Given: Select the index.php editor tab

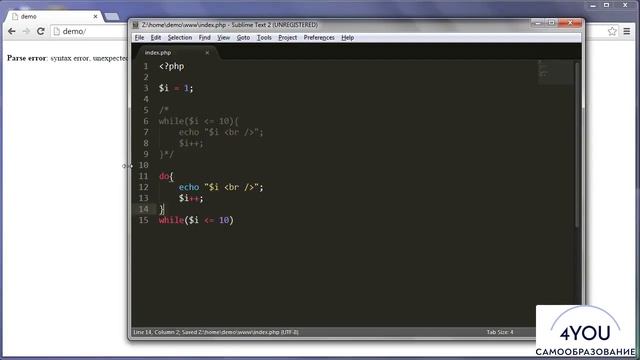Looking at the screenshot, I should pyautogui.click(x=176, y=53).
